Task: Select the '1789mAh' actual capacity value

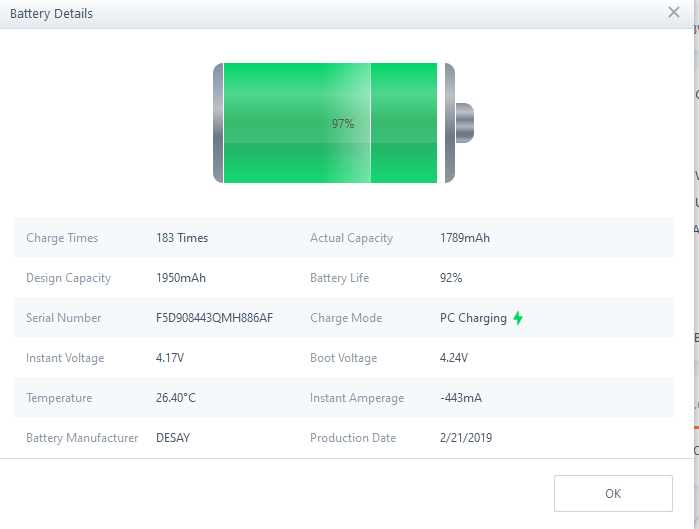Action: pos(465,238)
